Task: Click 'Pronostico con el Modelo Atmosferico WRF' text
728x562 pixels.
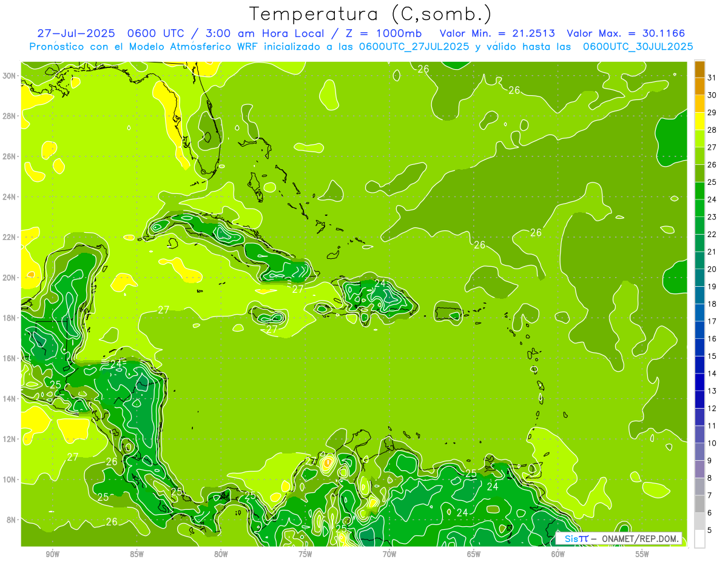Action: (x=144, y=46)
